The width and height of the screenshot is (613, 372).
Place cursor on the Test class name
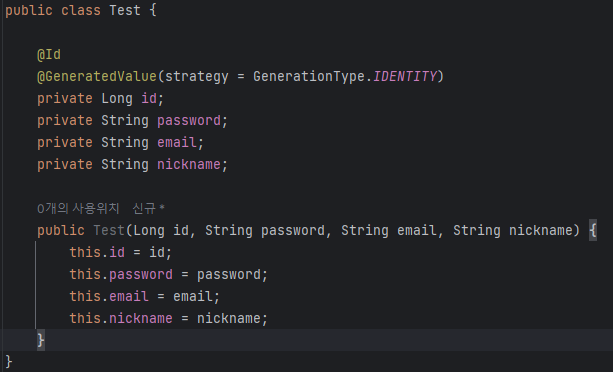125,10
